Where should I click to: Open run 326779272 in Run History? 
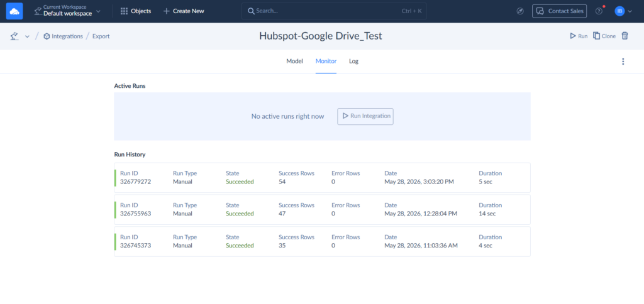(x=323, y=178)
